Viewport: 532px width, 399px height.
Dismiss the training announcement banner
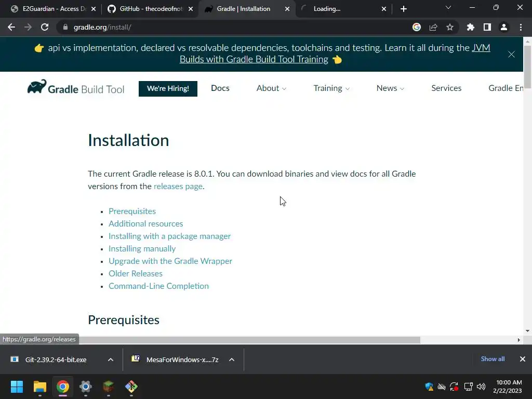511,54
